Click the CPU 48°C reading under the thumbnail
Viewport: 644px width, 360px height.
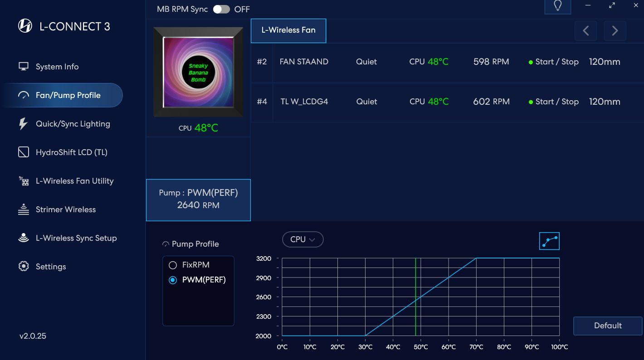tap(198, 128)
